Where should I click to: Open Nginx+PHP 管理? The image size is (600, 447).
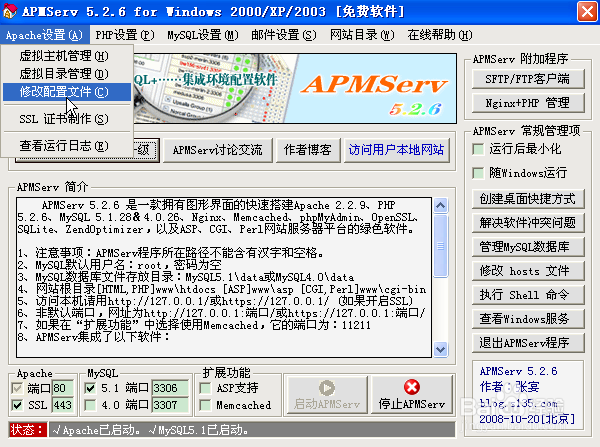pos(528,103)
